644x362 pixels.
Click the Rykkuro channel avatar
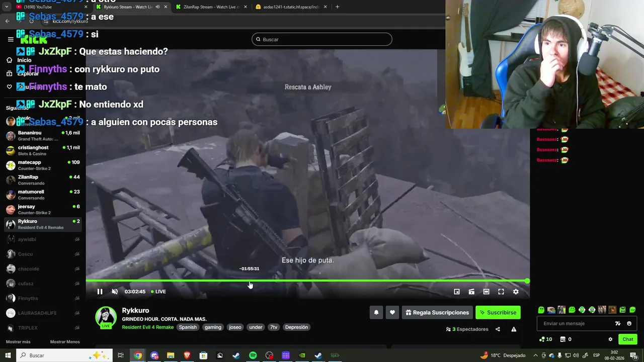(x=106, y=317)
